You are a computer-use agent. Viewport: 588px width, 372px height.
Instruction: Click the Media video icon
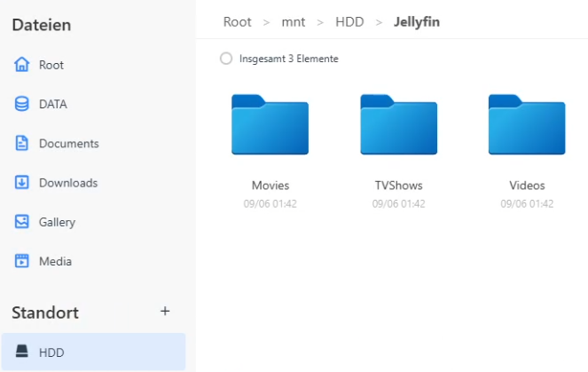pyautogui.click(x=22, y=261)
